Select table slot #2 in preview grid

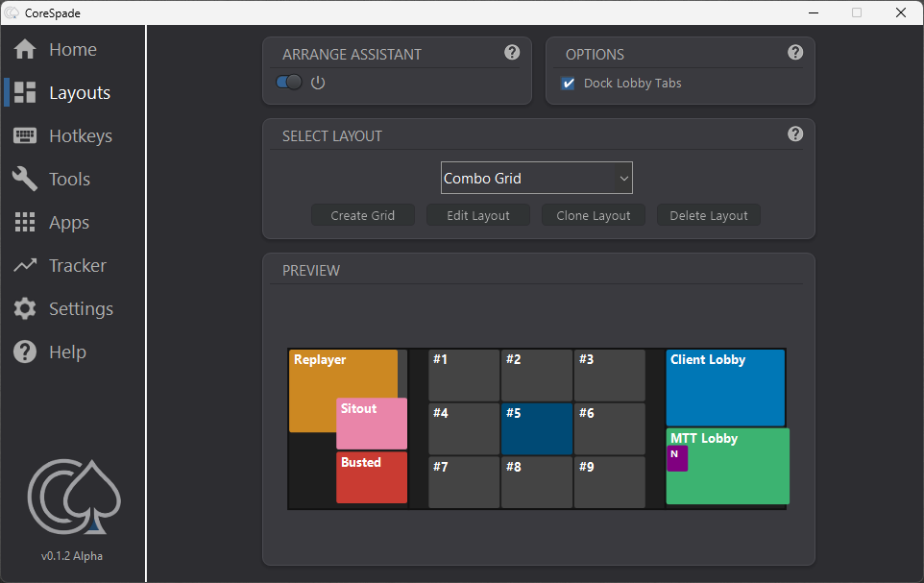coord(537,375)
